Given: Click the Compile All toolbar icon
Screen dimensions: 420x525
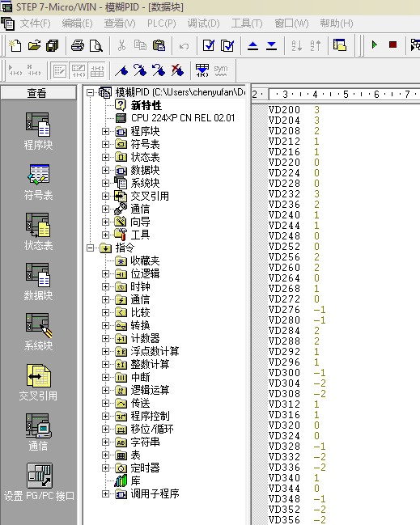Looking at the screenshot, I should 227,45.
